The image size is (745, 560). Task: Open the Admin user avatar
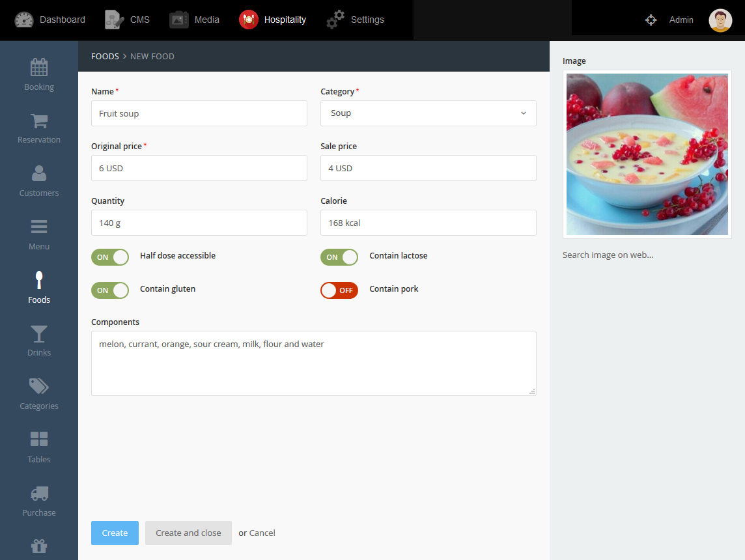coord(720,20)
